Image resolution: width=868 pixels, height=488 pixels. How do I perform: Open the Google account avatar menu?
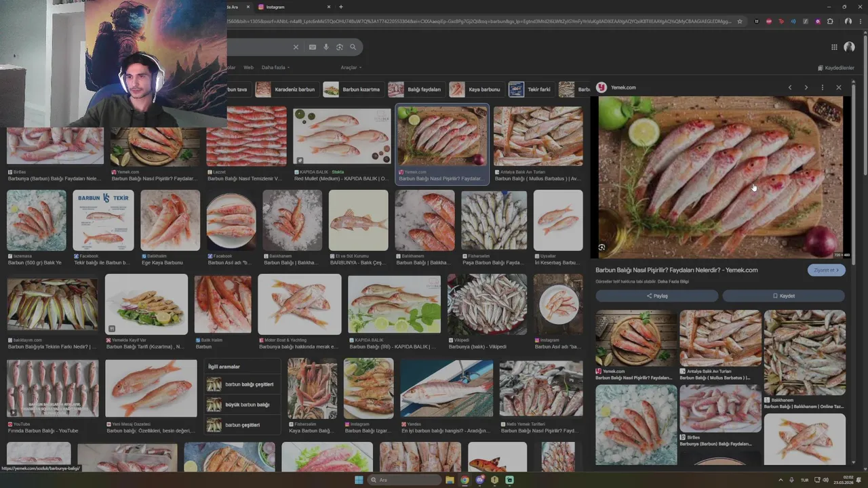849,47
